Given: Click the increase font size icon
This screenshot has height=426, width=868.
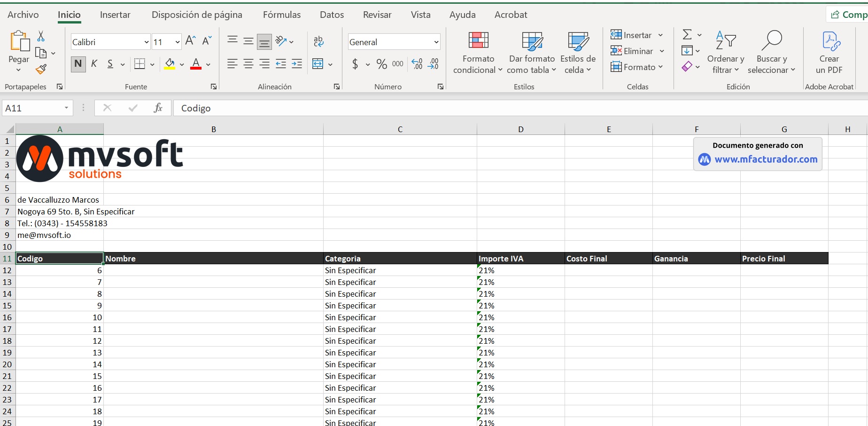Looking at the screenshot, I should [190, 41].
